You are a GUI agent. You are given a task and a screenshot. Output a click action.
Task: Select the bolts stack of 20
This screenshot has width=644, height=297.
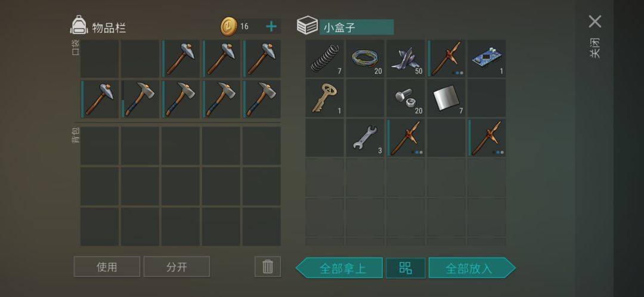click(x=405, y=98)
